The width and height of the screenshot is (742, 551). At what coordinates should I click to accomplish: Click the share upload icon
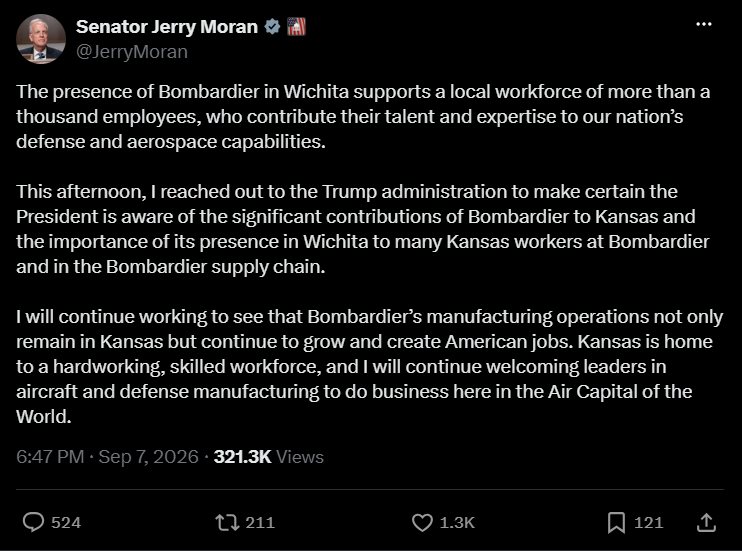pos(706,522)
